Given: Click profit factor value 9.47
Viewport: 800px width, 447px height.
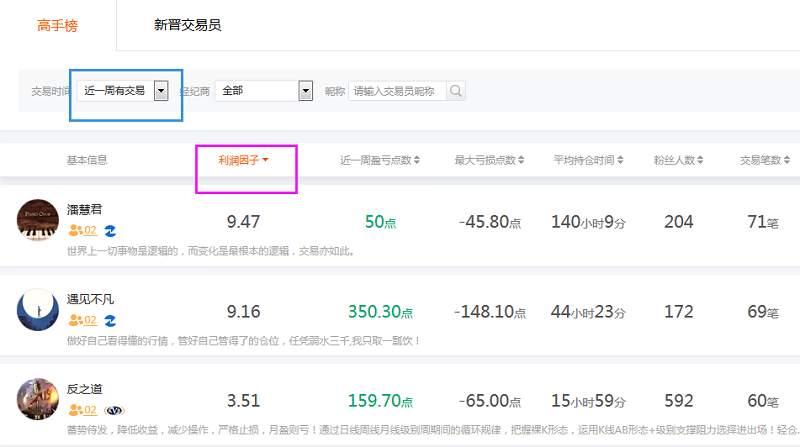Looking at the screenshot, I should coord(243,221).
